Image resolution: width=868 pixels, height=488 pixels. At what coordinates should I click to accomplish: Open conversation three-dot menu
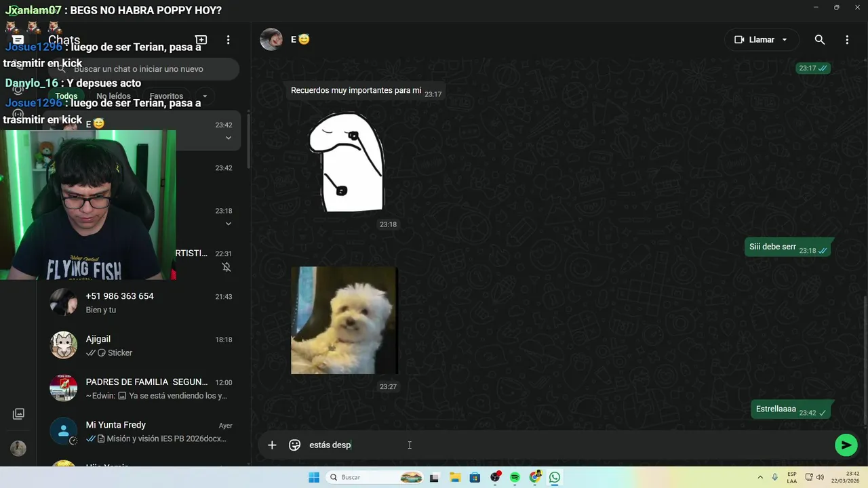coord(847,40)
